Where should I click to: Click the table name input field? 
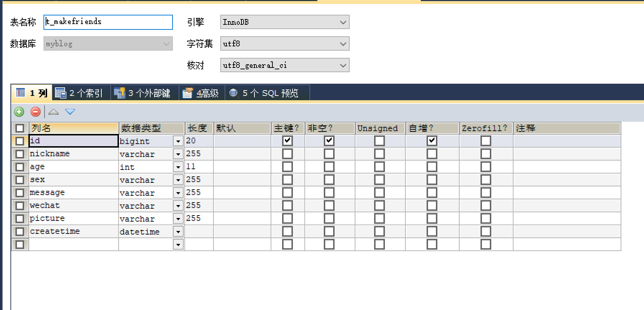(108, 22)
